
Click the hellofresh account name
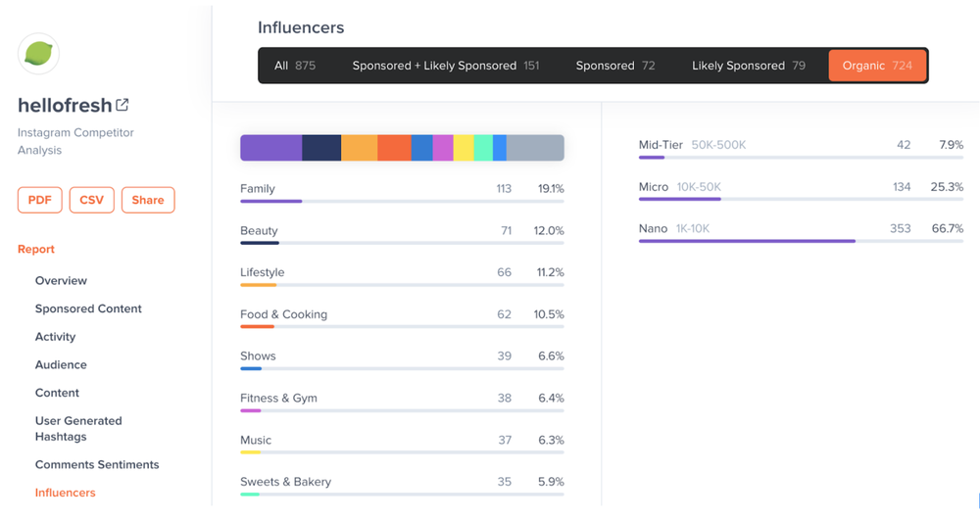click(65, 105)
